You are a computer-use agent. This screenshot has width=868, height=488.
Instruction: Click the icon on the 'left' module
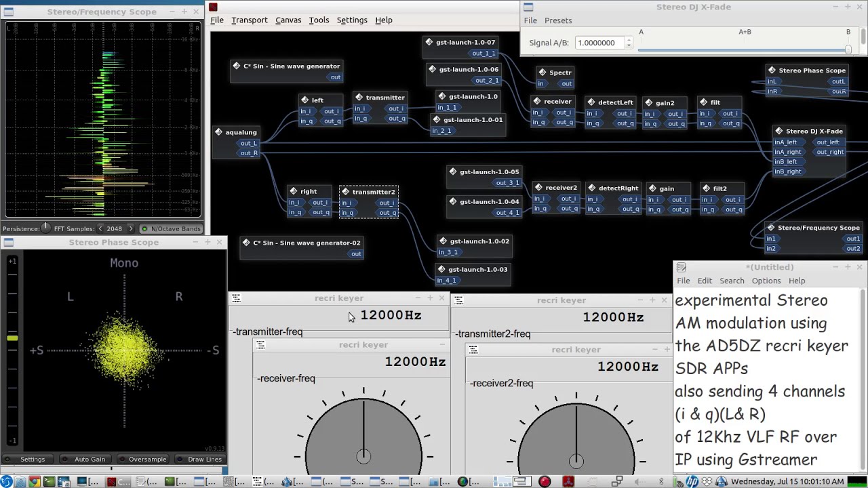click(305, 100)
